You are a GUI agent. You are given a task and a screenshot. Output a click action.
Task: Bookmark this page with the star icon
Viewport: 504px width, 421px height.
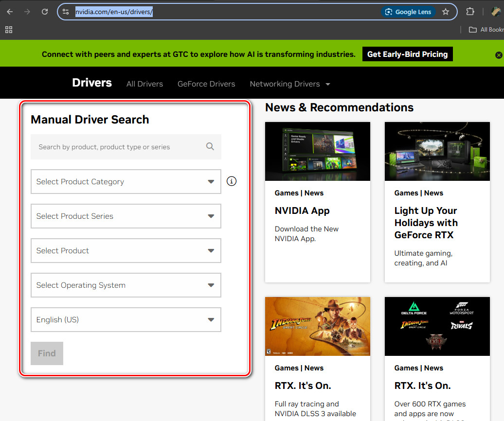pyautogui.click(x=446, y=12)
